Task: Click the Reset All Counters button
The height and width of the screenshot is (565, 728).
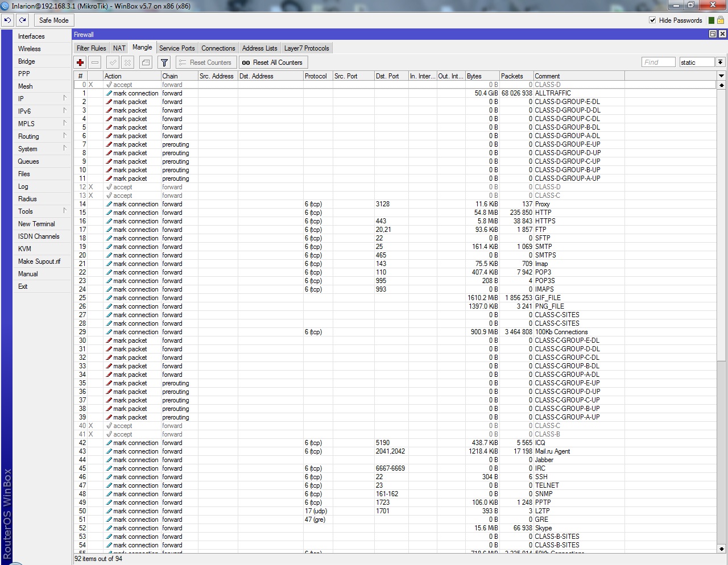Action: (272, 63)
